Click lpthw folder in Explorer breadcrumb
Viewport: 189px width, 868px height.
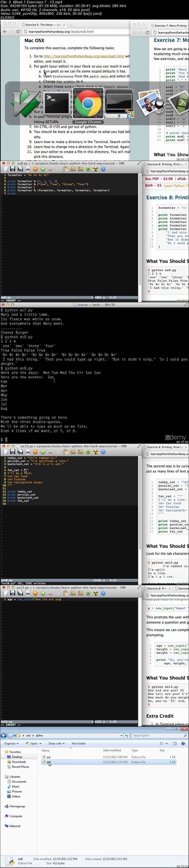point(39,736)
